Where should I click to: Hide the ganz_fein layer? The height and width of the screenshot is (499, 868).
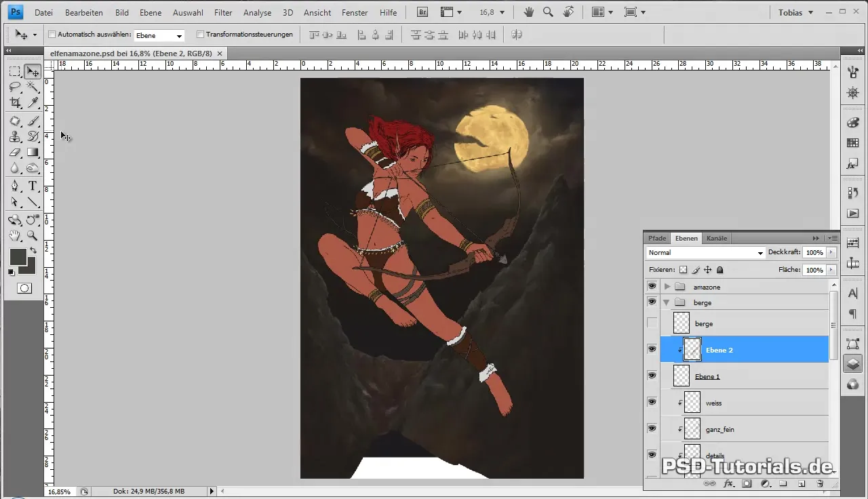[x=652, y=429]
